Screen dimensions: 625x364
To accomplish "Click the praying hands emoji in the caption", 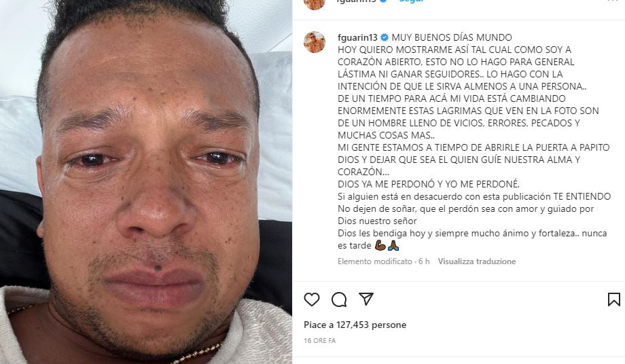I will [x=393, y=245].
